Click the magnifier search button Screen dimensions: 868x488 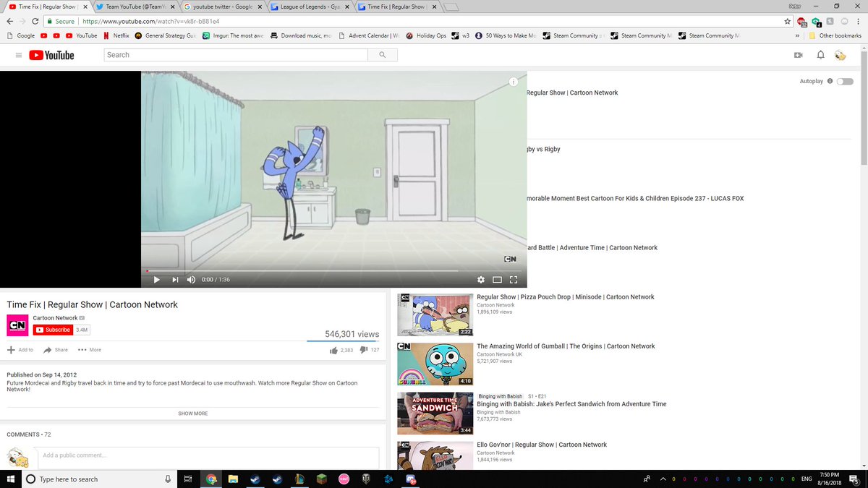click(383, 55)
